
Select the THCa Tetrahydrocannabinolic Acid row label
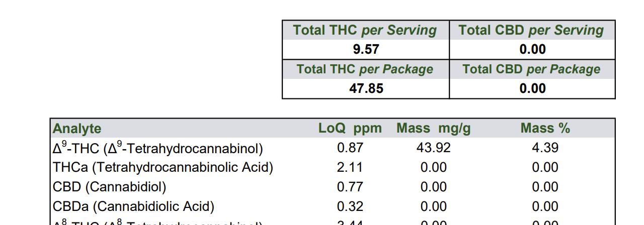[x=163, y=167]
